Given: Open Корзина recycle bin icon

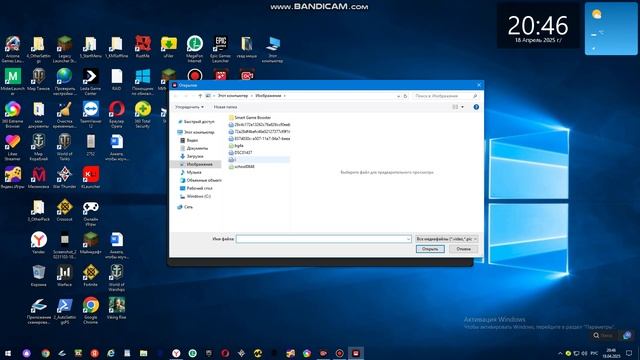Looking at the screenshot, I should (38, 276).
